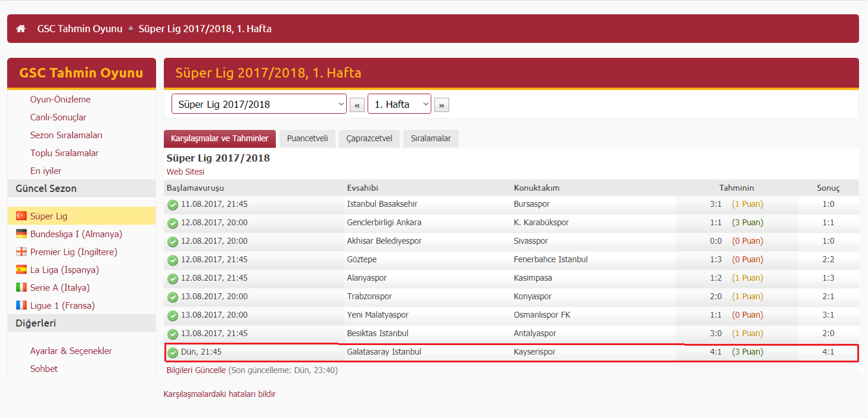Click green check icon for Galatasaray Istanbul match
Image resolution: width=868 pixels, height=419 pixels.
tap(173, 352)
